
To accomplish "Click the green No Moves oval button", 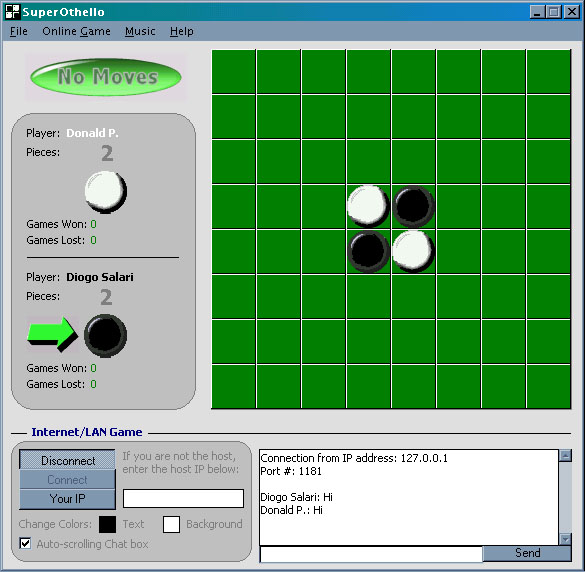I will 106,77.
